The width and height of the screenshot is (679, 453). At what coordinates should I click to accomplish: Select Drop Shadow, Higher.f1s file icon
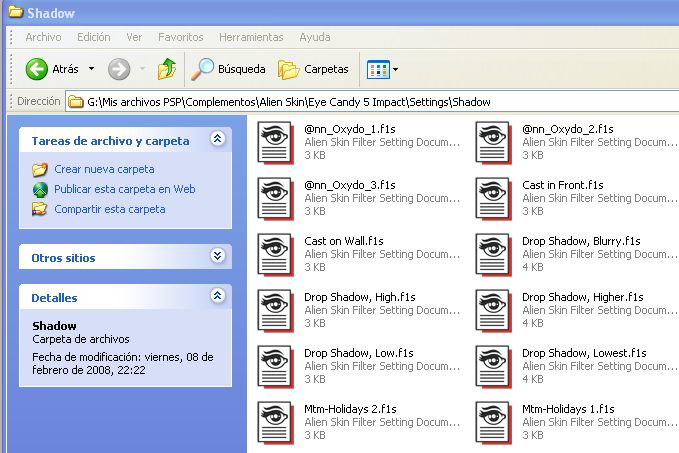coord(493,311)
